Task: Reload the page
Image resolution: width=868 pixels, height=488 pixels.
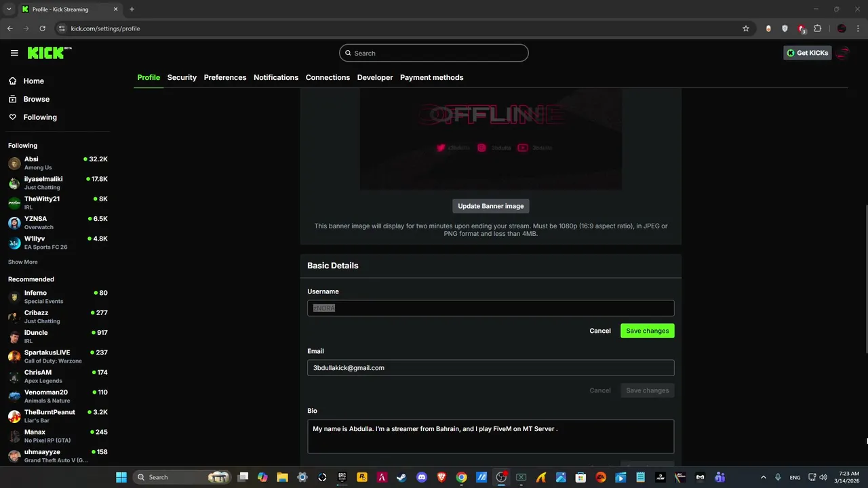Action: (42, 28)
